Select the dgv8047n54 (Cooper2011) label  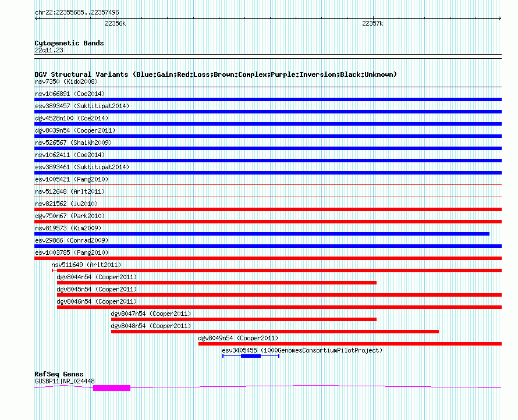pyautogui.click(x=151, y=314)
